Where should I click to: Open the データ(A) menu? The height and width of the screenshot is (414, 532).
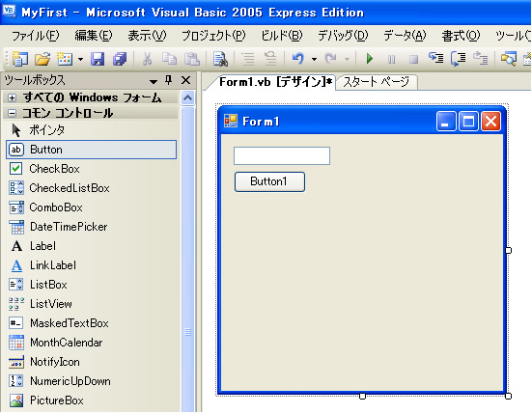click(x=405, y=36)
